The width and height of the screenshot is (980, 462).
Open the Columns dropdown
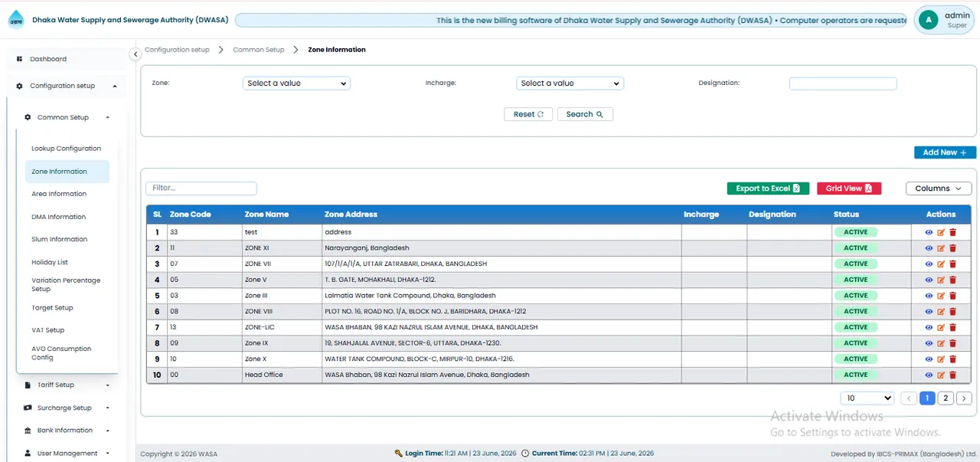coord(939,188)
